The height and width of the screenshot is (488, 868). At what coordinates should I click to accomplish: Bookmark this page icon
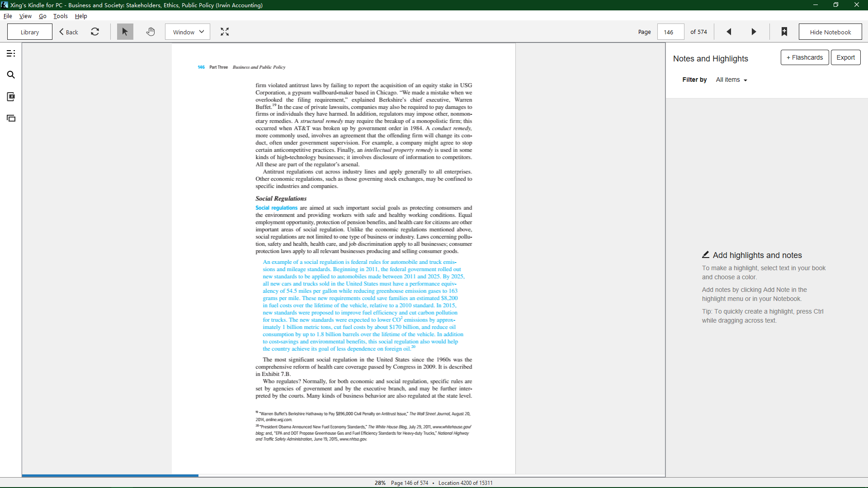click(784, 32)
